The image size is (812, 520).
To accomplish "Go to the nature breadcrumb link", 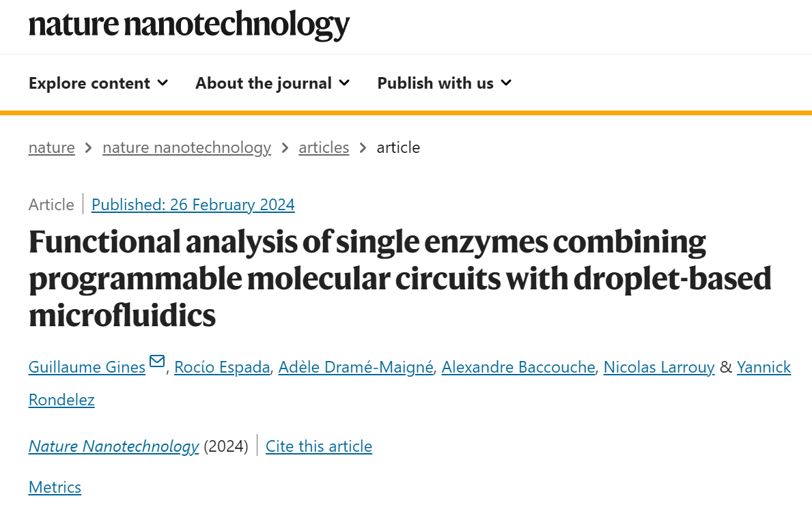I will [x=52, y=147].
